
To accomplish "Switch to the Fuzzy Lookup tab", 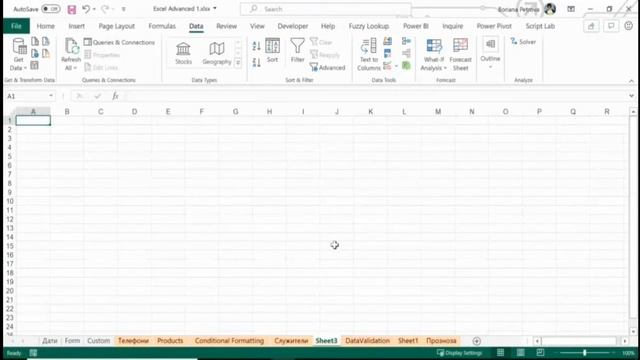I will click(369, 26).
